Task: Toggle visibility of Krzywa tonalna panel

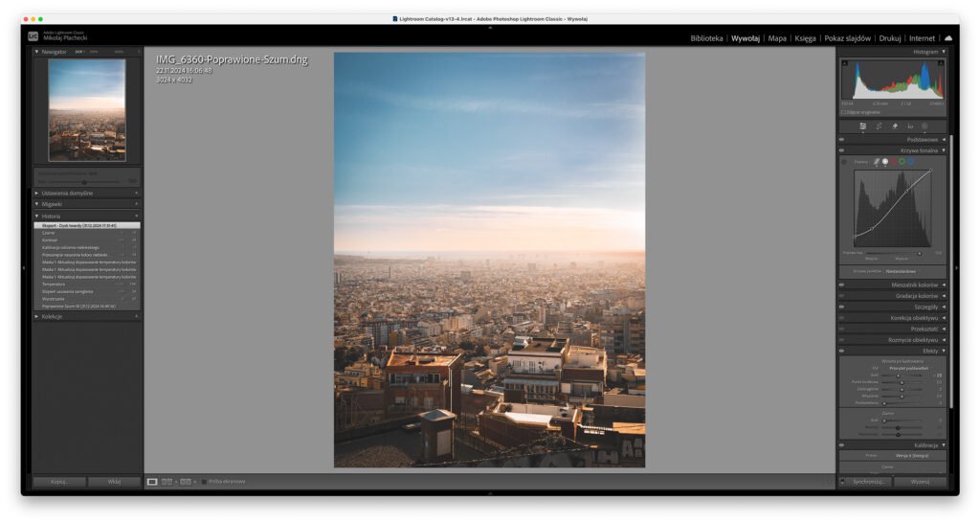Action: pos(842,150)
